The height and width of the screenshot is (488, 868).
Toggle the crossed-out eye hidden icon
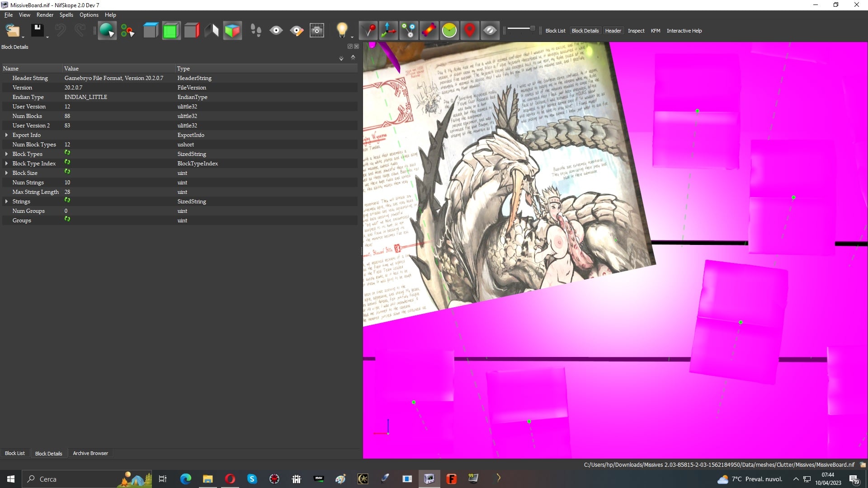(x=490, y=31)
